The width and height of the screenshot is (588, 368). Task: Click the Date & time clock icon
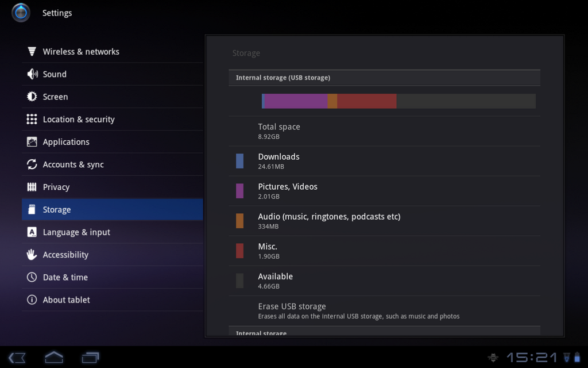[x=32, y=277]
